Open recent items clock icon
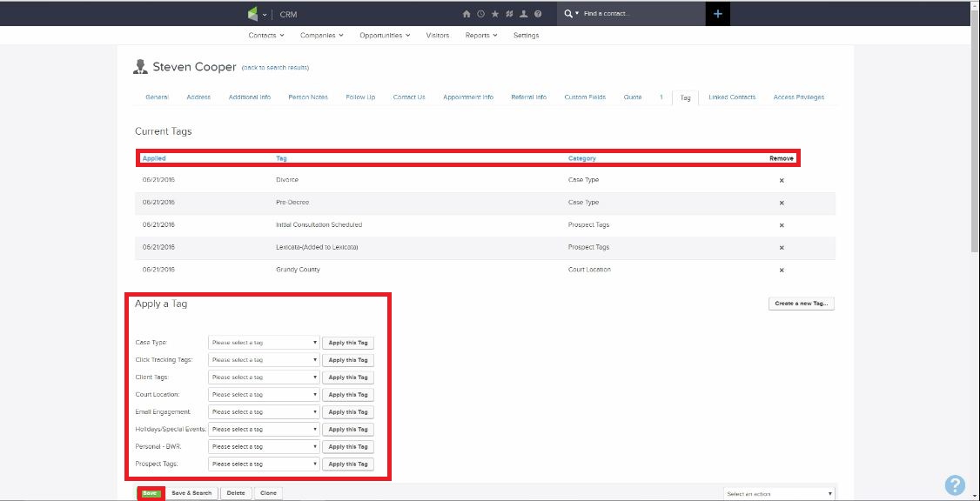Screen dimensions: 980x501 coord(480,14)
